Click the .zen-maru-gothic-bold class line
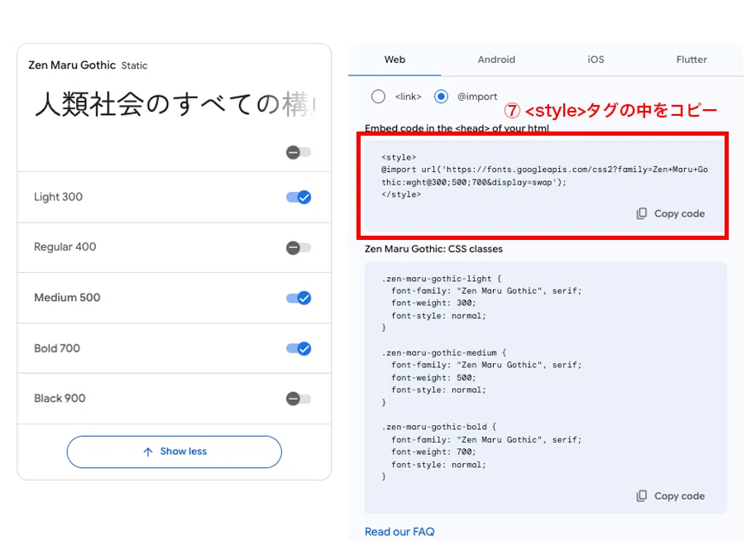This screenshot has height=541, width=756. [x=438, y=427]
